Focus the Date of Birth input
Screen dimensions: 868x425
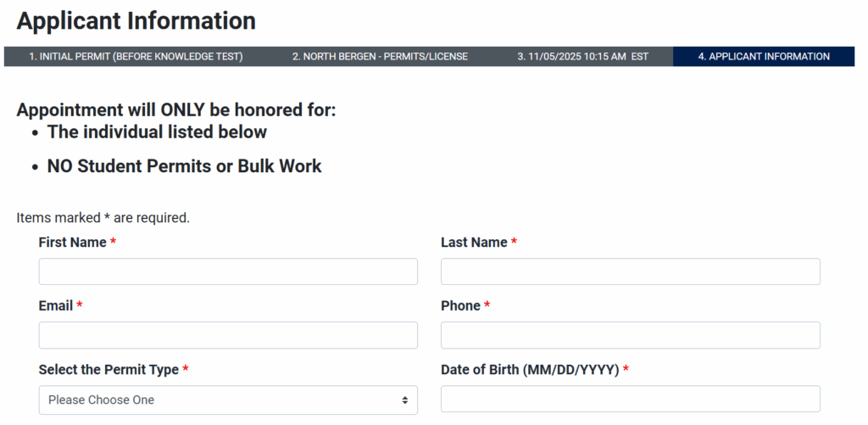pyautogui.click(x=630, y=399)
